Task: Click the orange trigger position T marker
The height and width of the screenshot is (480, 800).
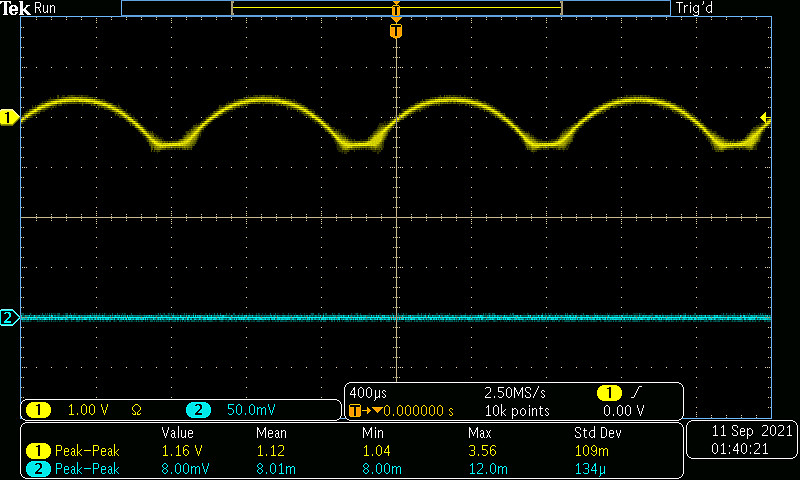Action: pos(396,31)
